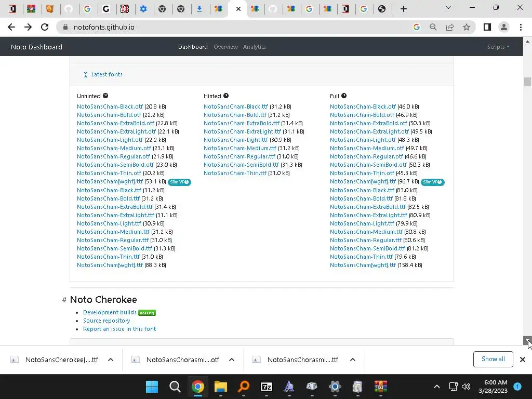Close the currently active browser tab
The width and height of the screenshot is (532, 399).
[238, 9]
